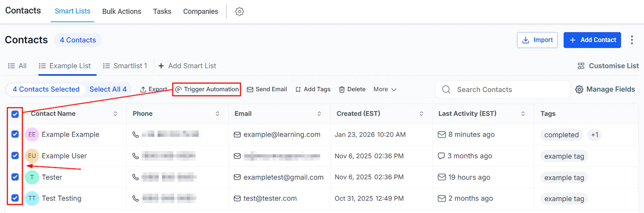The width and height of the screenshot is (644, 213).
Task: Click the mail activity icon for 8 minutes ago
Action: point(442,134)
